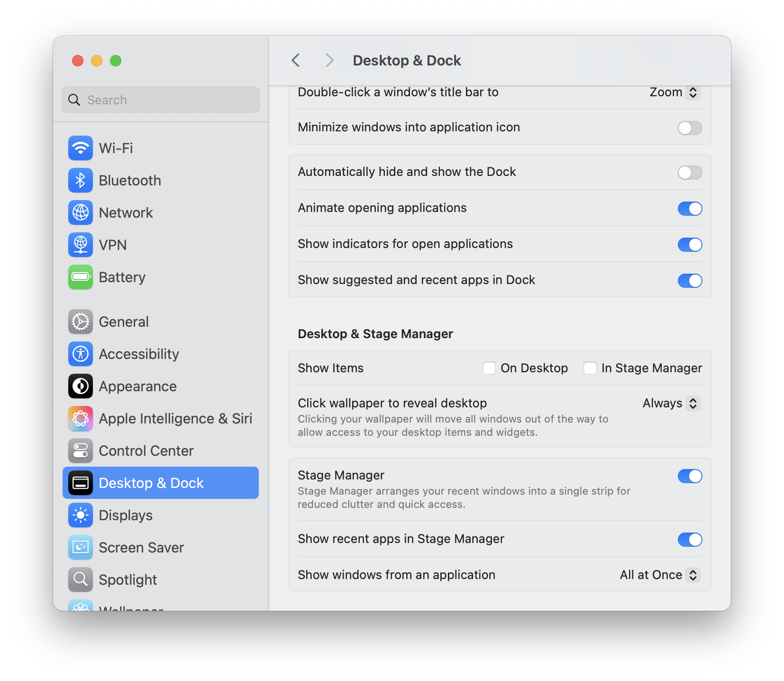Click the green Battery icon

(81, 277)
